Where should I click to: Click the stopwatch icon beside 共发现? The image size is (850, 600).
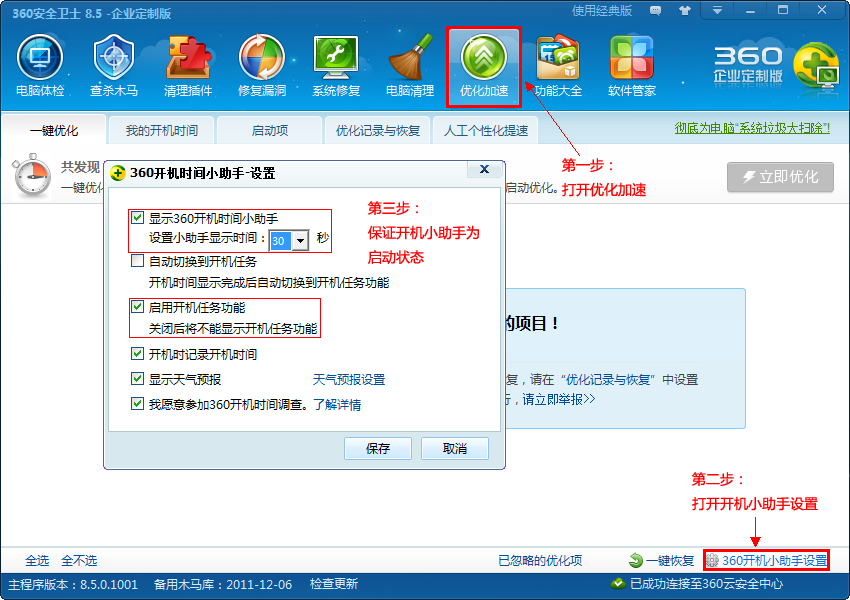coord(32,175)
